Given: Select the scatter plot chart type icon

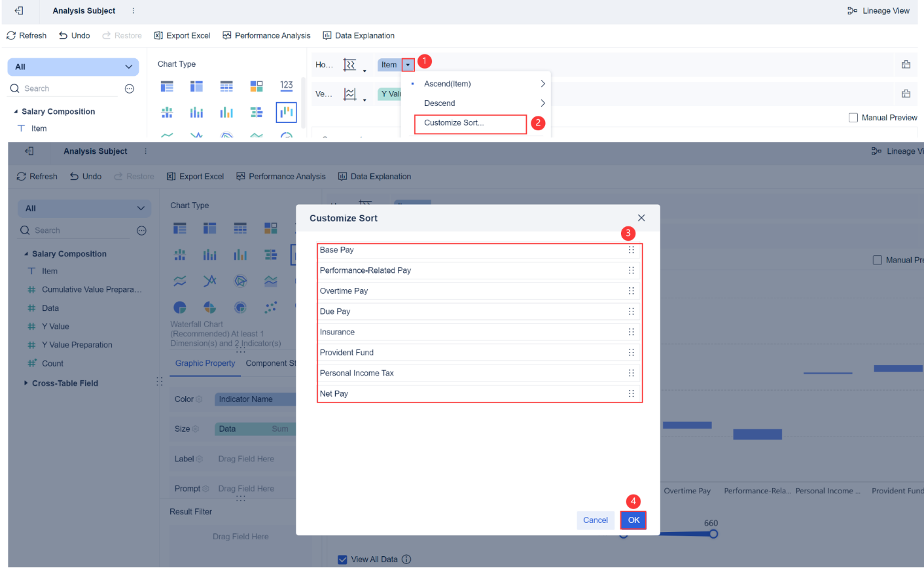Looking at the screenshot, I should (272, 307).
